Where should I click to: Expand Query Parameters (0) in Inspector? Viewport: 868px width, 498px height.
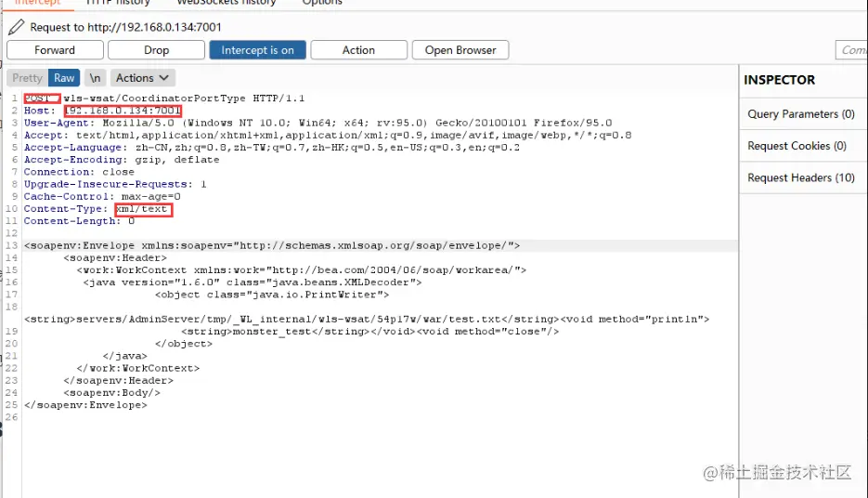coord(801,114)
